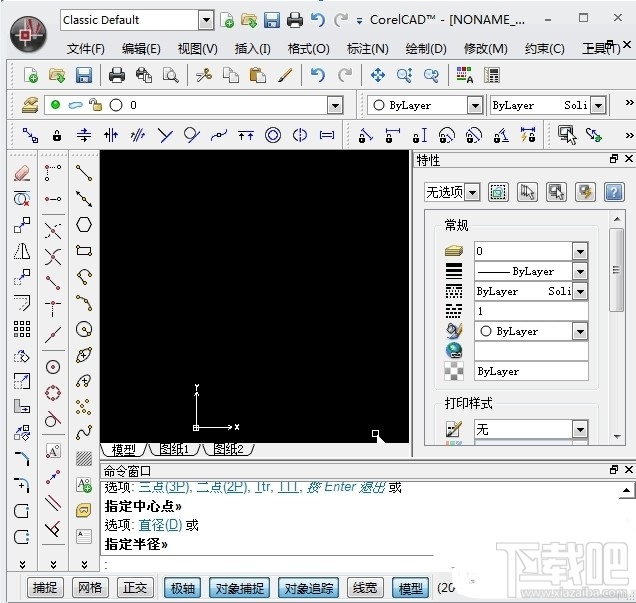Screen dimensions: 636x603
Task: Expand more tools in the leftmost toolbar chevron
Action: click(22, 564)
